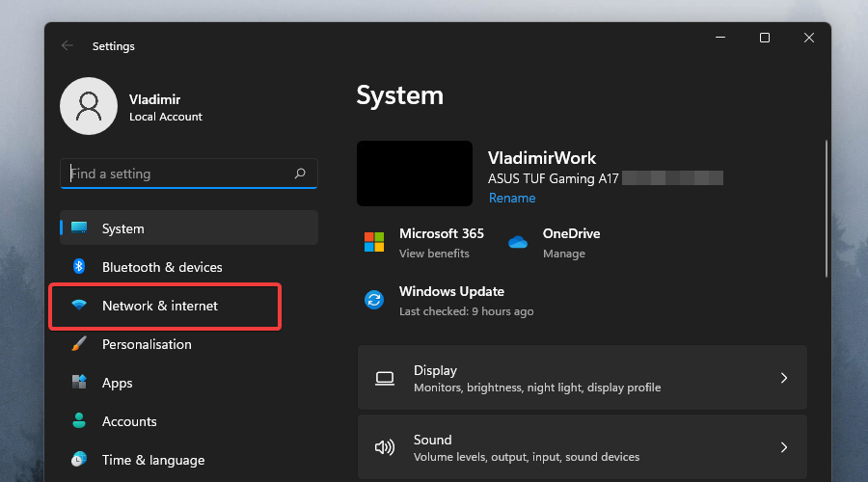Click the OneDrive cloud icon

click(518, 242)
